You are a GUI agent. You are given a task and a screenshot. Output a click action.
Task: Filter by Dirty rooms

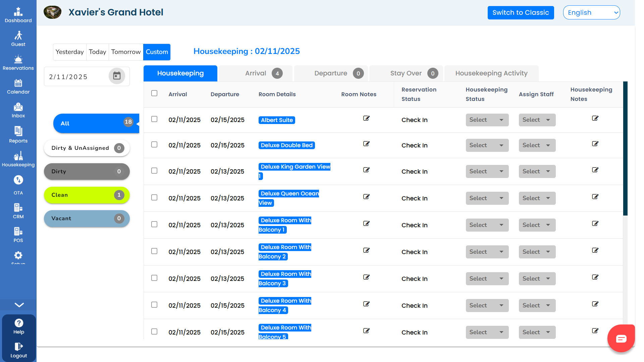click(x=87, y=172)
